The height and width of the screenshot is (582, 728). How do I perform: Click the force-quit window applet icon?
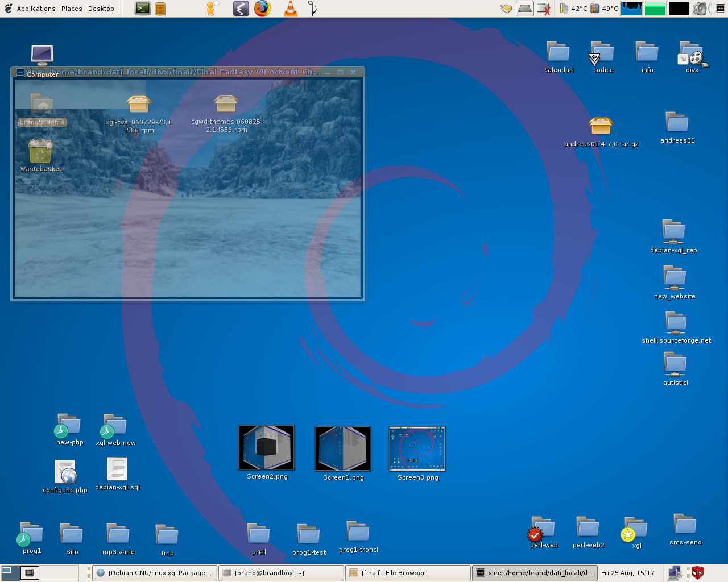coord(544,9)
